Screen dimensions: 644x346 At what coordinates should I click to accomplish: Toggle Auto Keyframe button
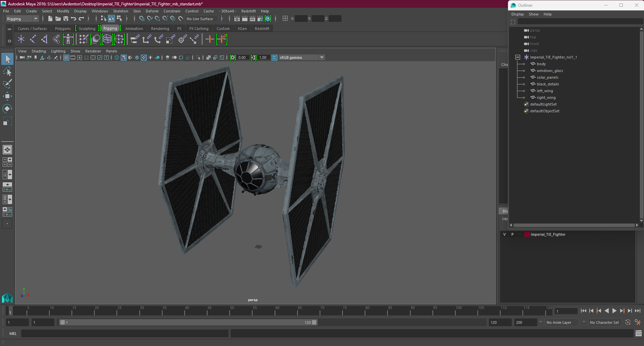(x=628, y=322)
